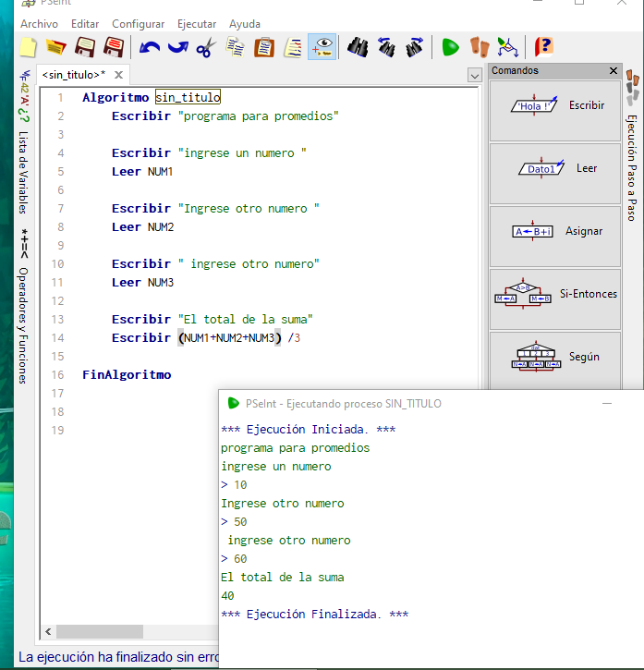The image size is (644, 670).
Task: Click the FinAlgoritmo keyword
Action: click(x=127, y=375)
